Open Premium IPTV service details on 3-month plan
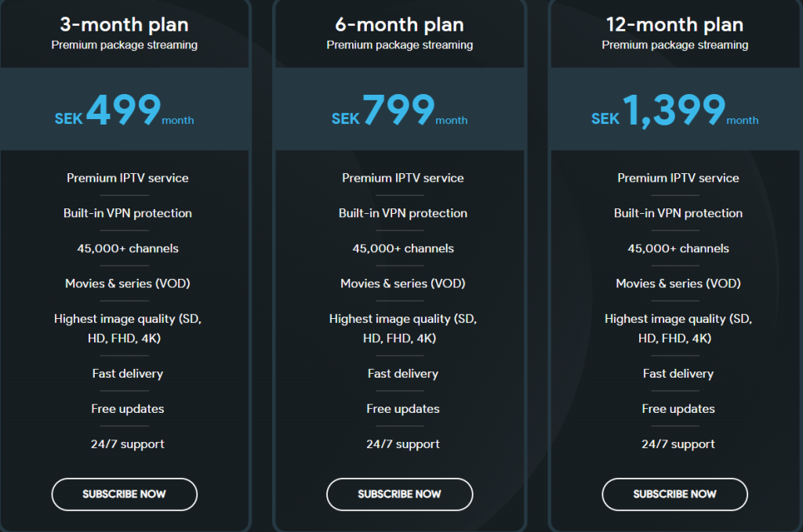Screen dimensions: 803x532 click(127, 178)
